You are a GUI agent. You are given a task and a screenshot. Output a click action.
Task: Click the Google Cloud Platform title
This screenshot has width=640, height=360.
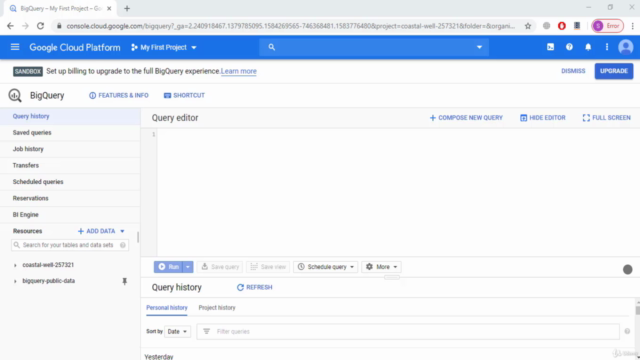(x=75, y=47)
